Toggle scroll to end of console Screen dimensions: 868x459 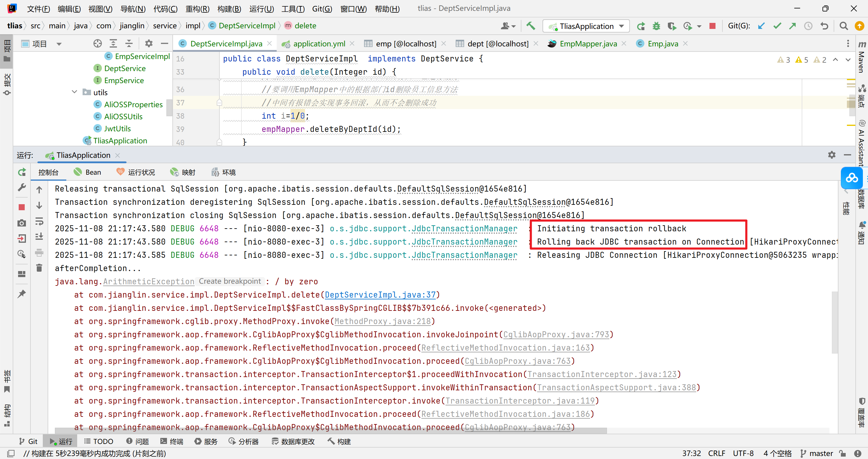39,236
